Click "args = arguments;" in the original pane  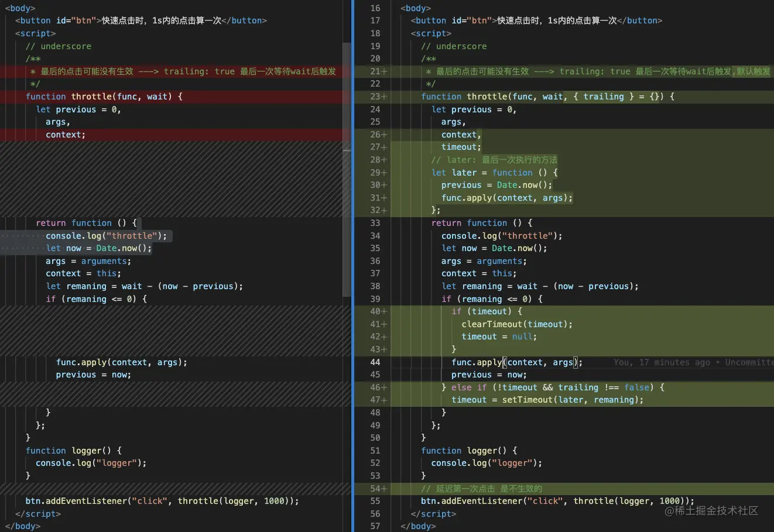click(88, 261)
